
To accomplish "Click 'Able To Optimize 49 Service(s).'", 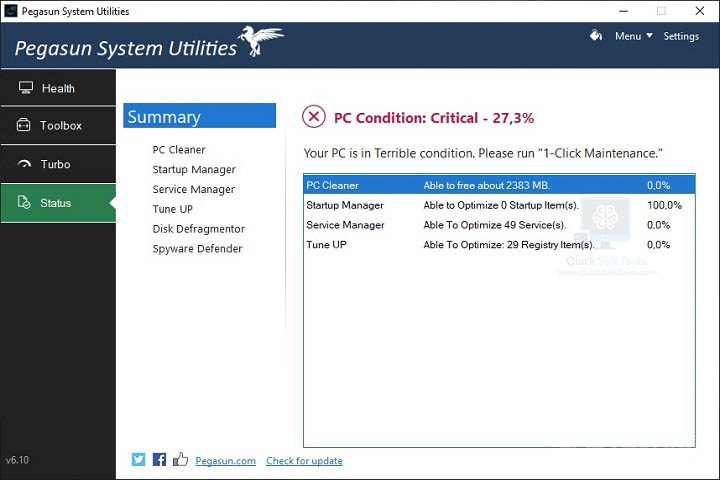I will (x=494, y=225).
